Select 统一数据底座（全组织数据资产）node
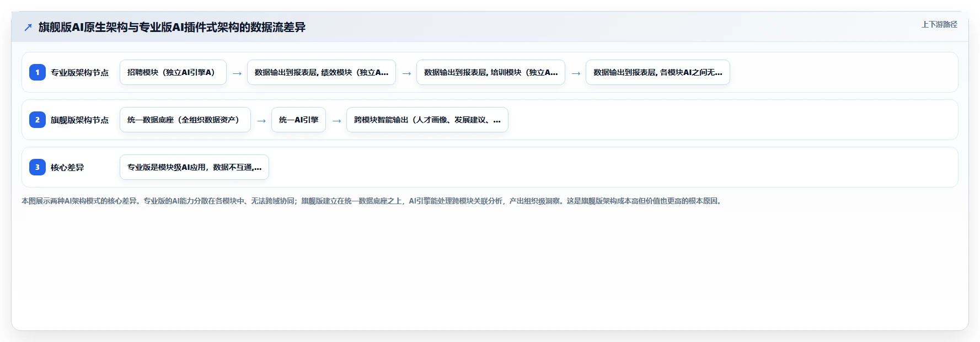 point(185,120)
